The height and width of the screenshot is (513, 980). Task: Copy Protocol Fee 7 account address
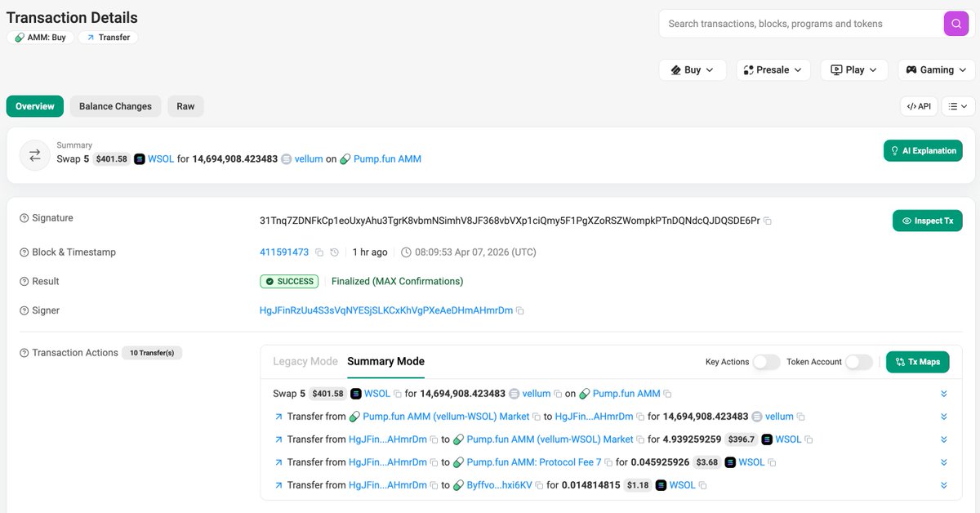[608, 462]
